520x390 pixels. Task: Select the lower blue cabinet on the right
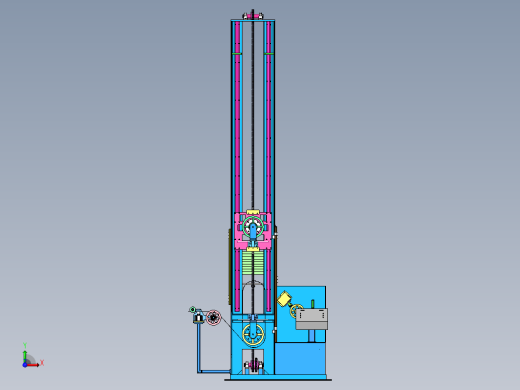[x=300, y=359]
